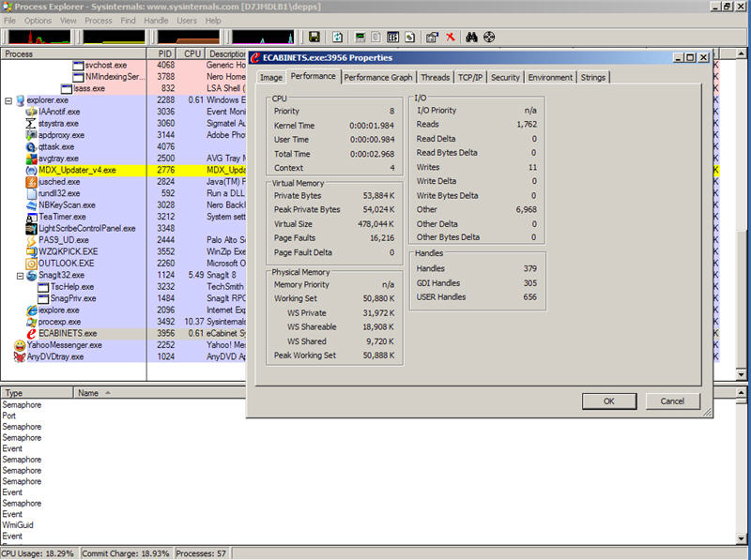Click the TeaTimer.exe process icon
Viewport: 751px width, 560px height.
click(x=31, y=217)
